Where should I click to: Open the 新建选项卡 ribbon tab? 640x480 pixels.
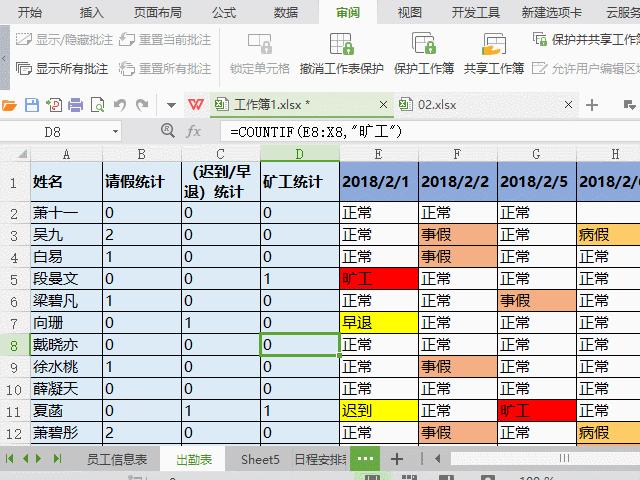[x=551, y=12]
